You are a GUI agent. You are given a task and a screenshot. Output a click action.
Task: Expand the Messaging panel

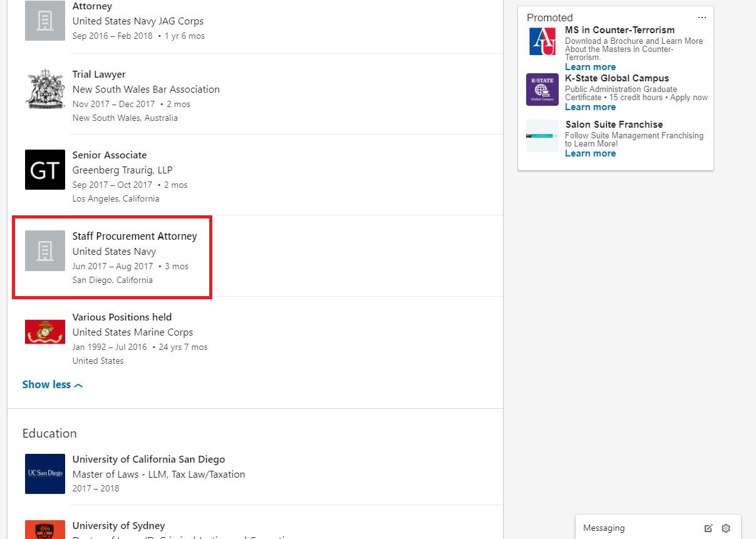[x=626, y=528]
